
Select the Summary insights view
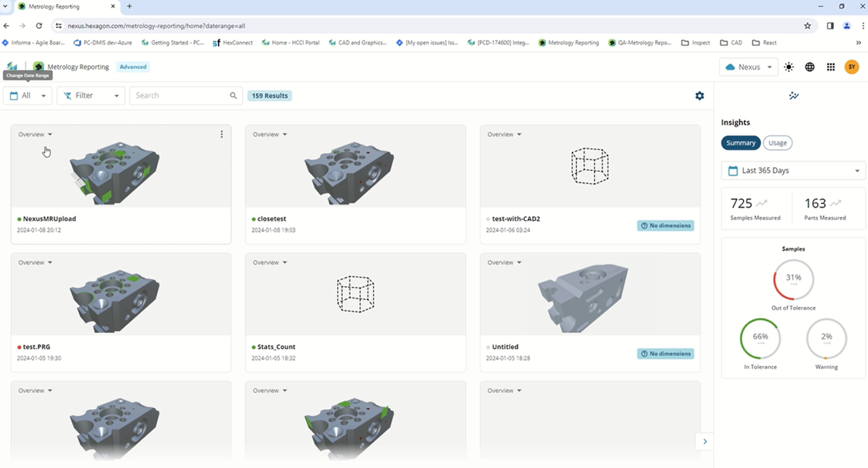click(741, 142)
